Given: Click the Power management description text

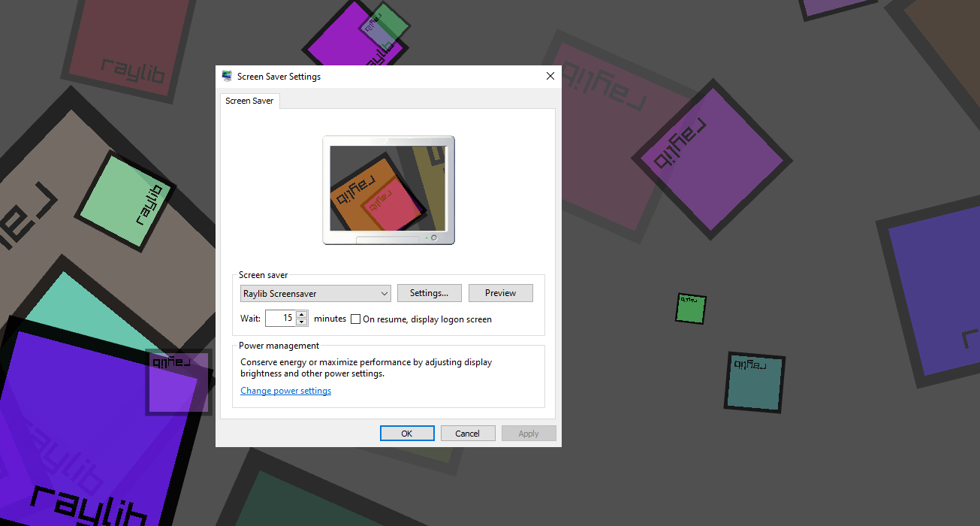Looking at the screenshot, I should [366, 367].
